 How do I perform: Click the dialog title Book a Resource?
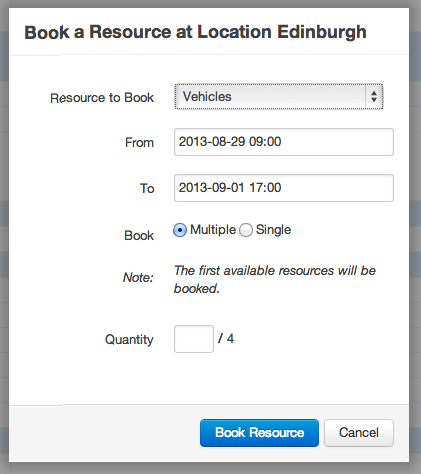(195, 32)
